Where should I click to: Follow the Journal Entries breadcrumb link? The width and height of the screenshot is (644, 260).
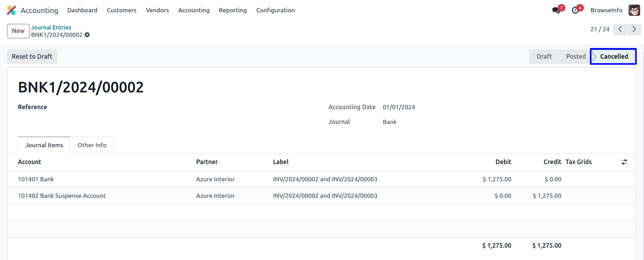tap(51, 27)
